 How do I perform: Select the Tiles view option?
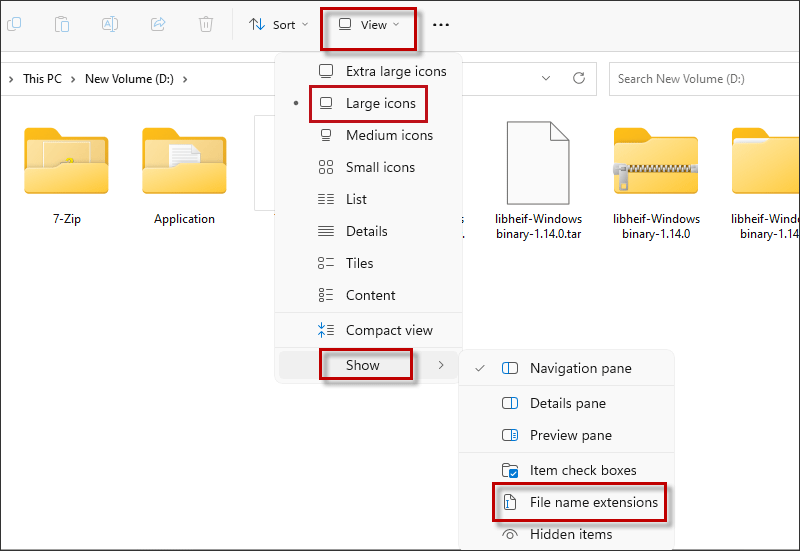[x=368, y=263]
